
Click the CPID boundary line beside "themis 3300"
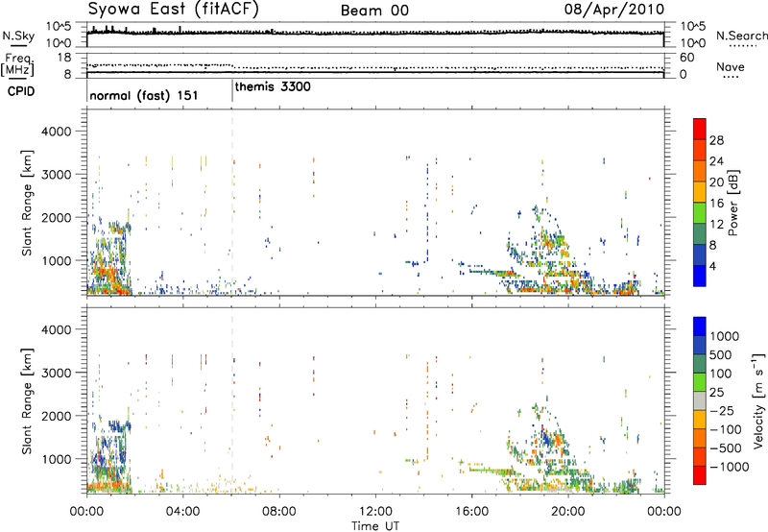[x=232, y=91]
